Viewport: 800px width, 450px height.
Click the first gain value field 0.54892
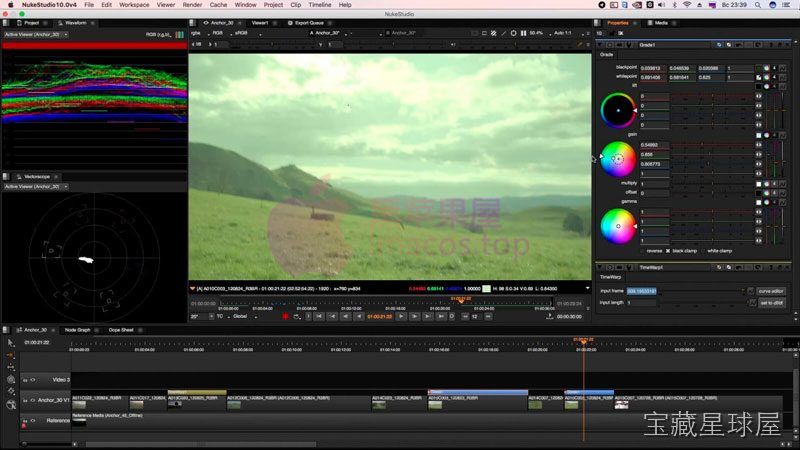[654, 145]
